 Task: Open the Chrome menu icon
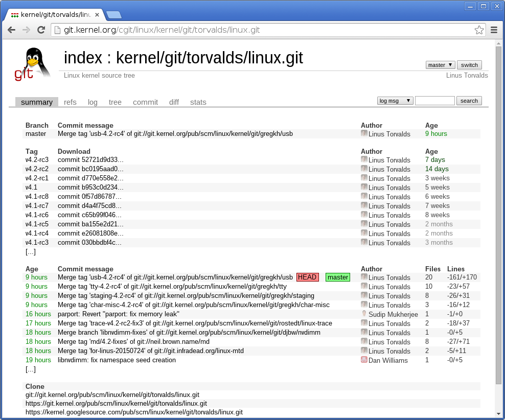(494, 30)
